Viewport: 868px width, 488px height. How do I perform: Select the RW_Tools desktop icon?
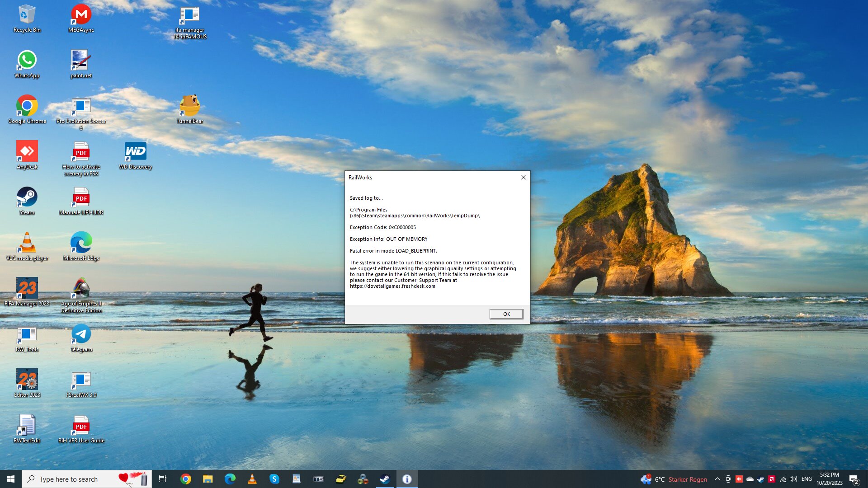click(27, 334)
